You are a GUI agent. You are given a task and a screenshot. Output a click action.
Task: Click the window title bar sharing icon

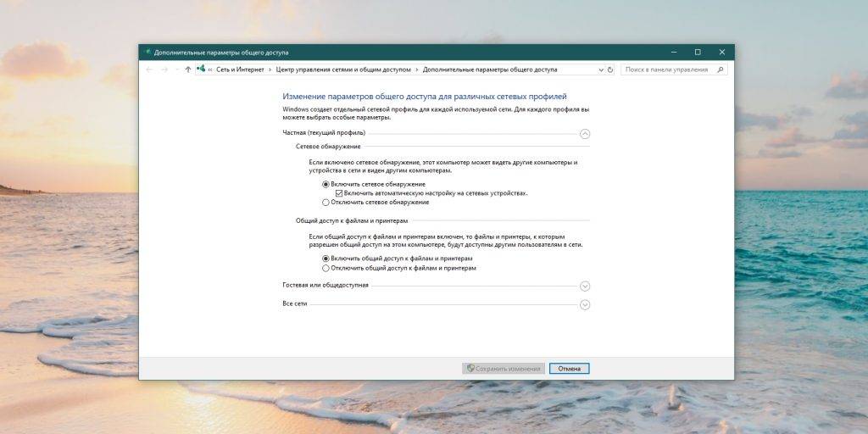click(x=147, y=52)
